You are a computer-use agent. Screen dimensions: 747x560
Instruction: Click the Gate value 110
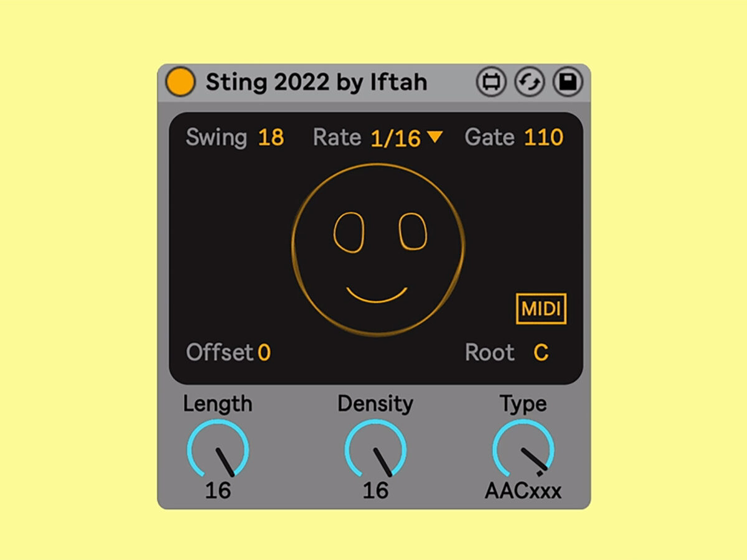click(x=543, y=138)
